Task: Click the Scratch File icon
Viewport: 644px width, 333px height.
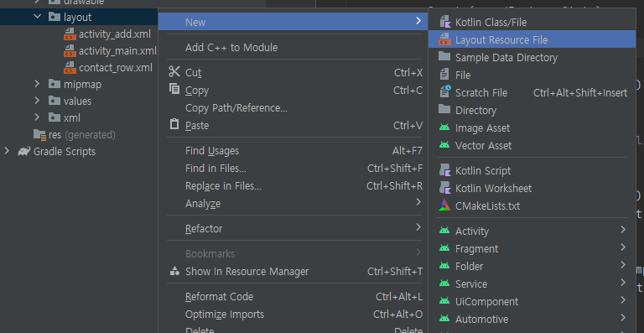Action: [x=444, y=92]
